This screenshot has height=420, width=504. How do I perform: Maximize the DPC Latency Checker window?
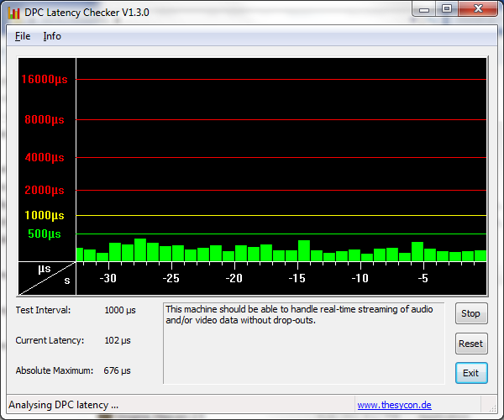coord(447,9)
